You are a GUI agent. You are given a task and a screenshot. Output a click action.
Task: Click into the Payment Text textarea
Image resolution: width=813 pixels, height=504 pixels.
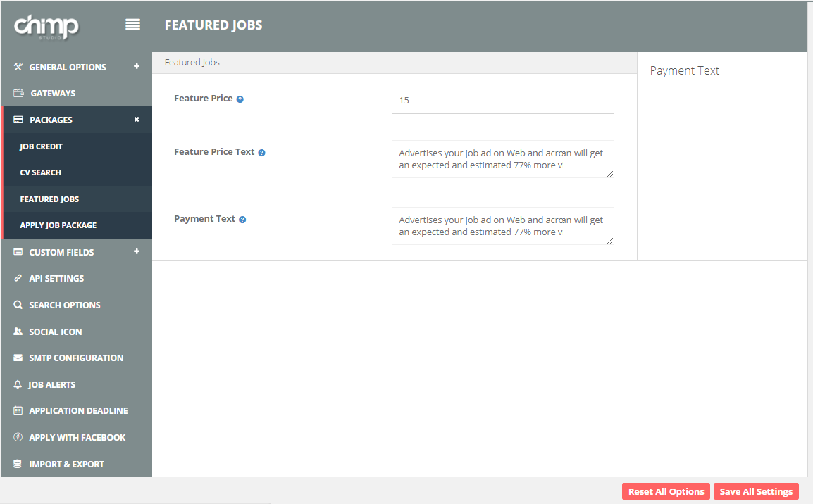pyautogui.click(x=501, y=225)
